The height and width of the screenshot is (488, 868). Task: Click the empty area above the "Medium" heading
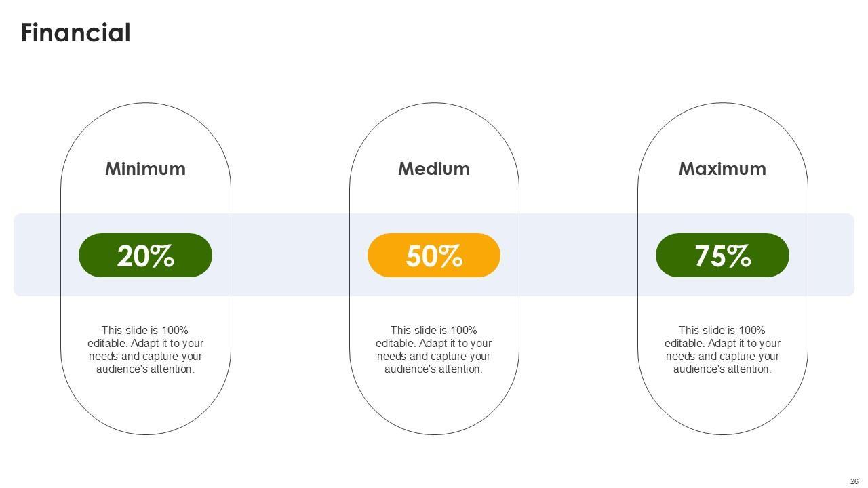434,132
